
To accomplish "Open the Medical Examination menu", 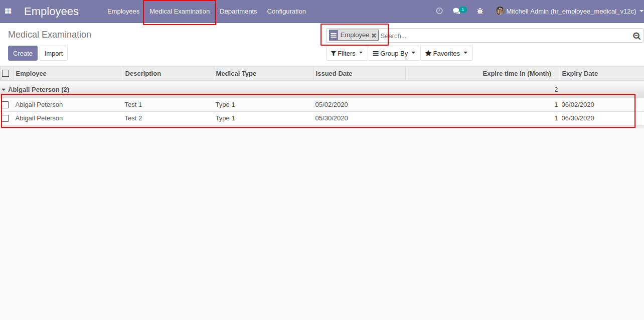I will point(180,11).
